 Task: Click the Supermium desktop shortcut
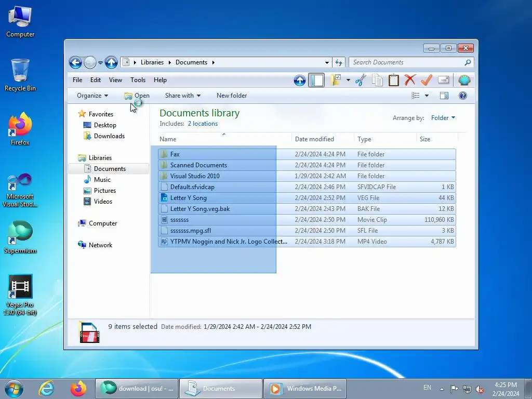click(20, 237)
